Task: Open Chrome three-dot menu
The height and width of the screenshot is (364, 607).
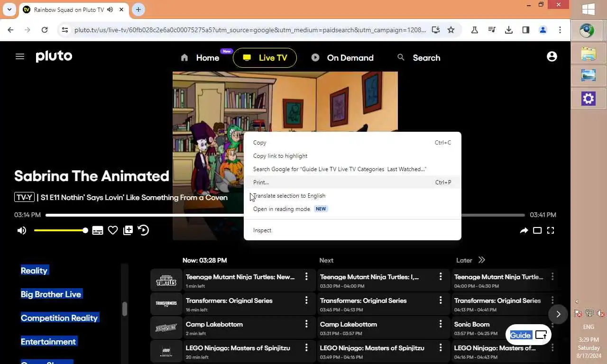Action: [560, 30]
